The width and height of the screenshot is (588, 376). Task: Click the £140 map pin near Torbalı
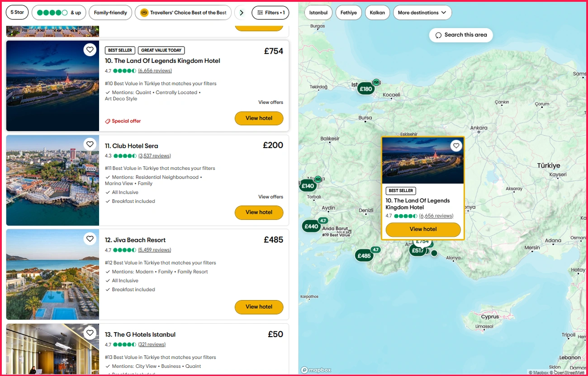click(x=308, y=186)
